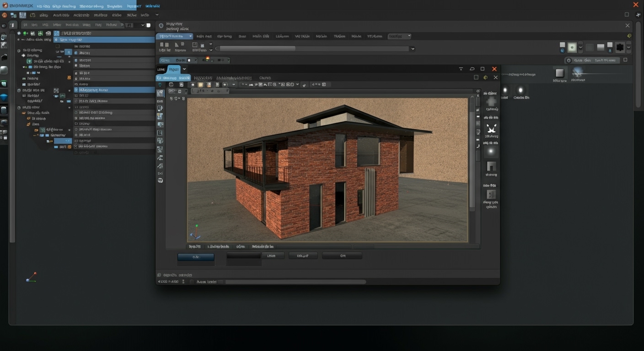This screenshot has width=644, height=351.
Task: Toggle the small checkbox at far right below toolbar
Action: pos(625,60)
